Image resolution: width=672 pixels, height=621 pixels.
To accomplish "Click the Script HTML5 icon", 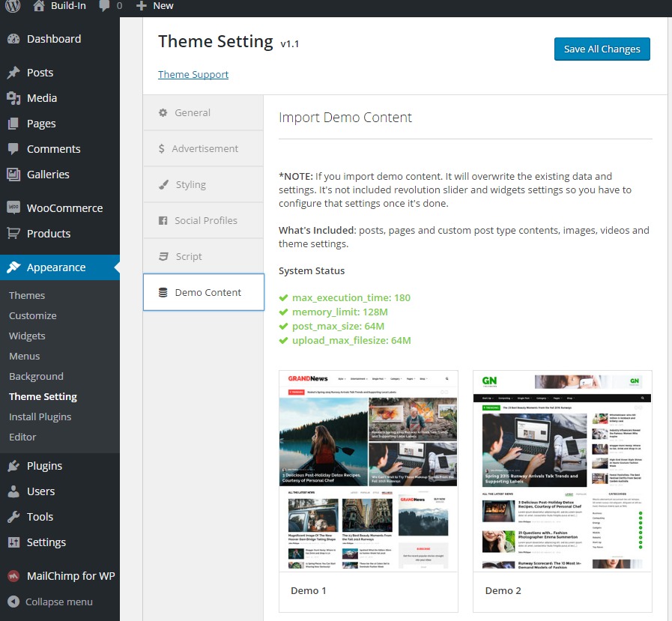I will [x=163, y=257].
